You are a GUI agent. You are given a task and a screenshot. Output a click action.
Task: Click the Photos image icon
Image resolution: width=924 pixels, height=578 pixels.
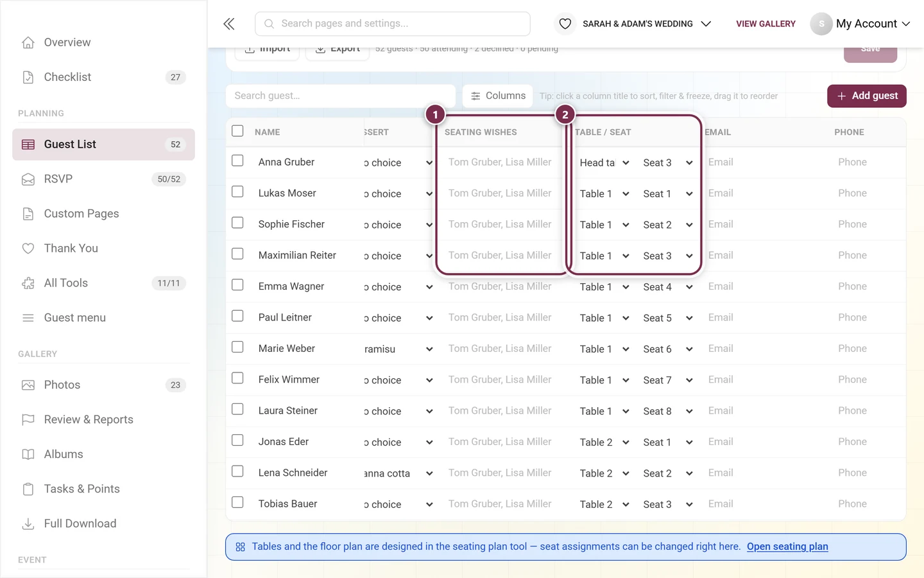(x=28, y=385)
